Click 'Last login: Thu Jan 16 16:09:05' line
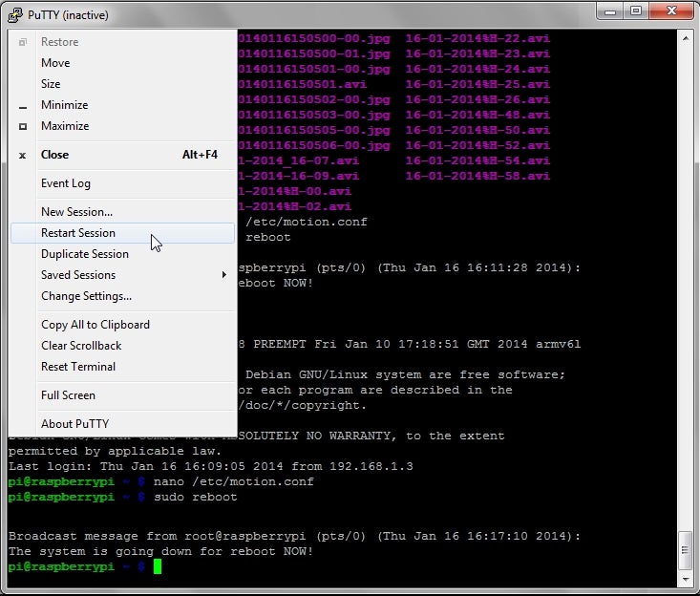 (x=211, y=466)
